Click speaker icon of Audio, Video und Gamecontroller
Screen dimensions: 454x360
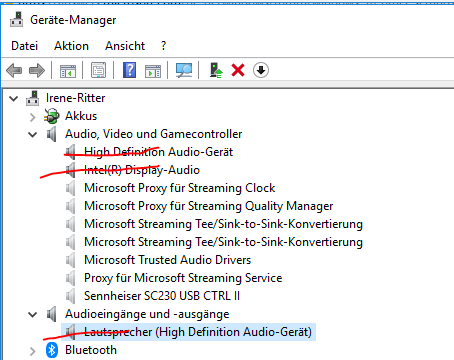[52, 134]
